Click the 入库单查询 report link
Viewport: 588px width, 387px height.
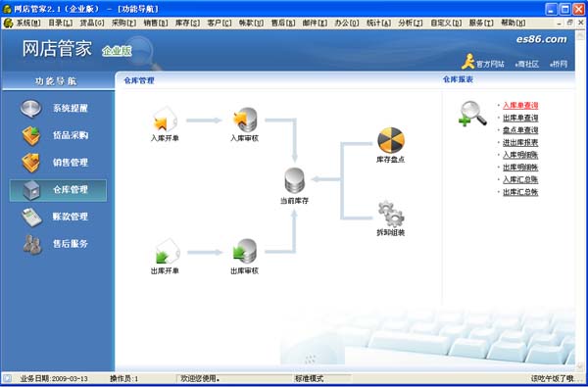(520, 106)
